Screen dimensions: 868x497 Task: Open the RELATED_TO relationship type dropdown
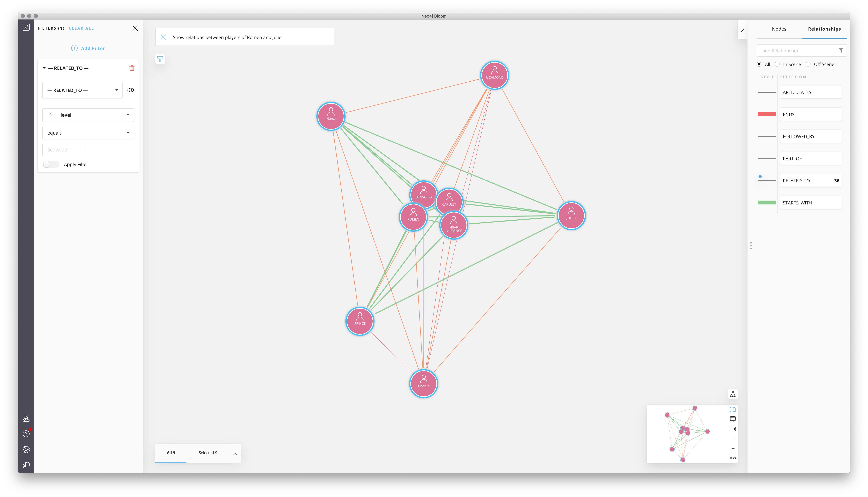(x=83, y=90)
